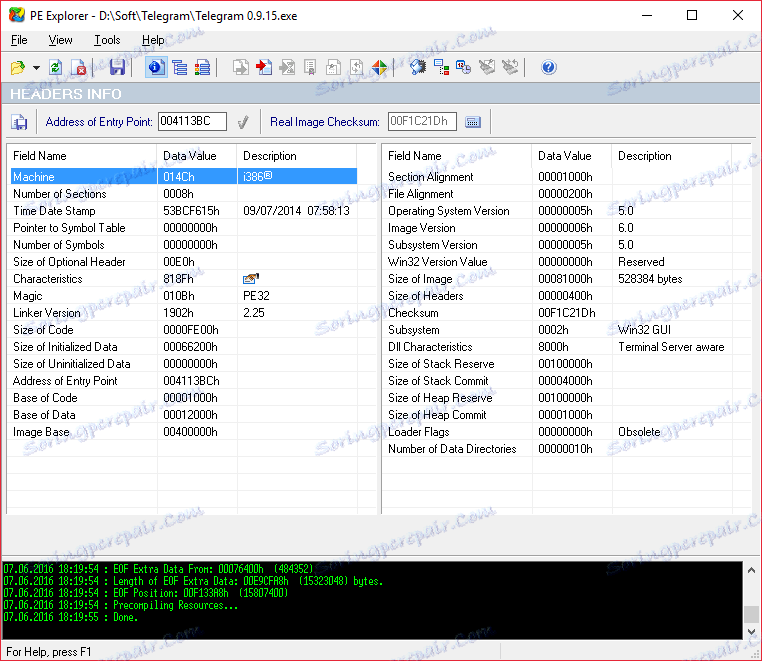The width and height of the screenshot is (762, 661).
Task: Select the Machine row in the left table
Action: click(80, 177)
